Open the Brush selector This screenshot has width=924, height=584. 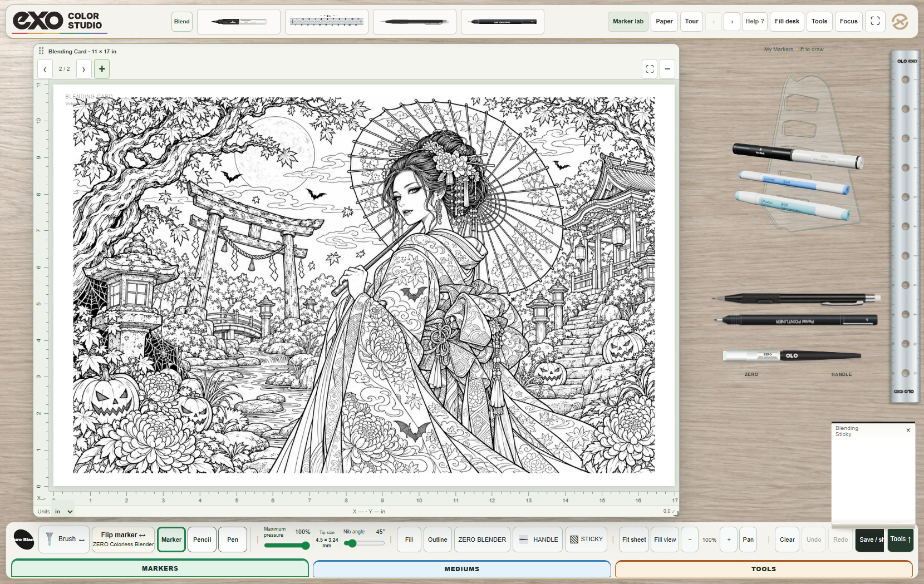(64, 539)
